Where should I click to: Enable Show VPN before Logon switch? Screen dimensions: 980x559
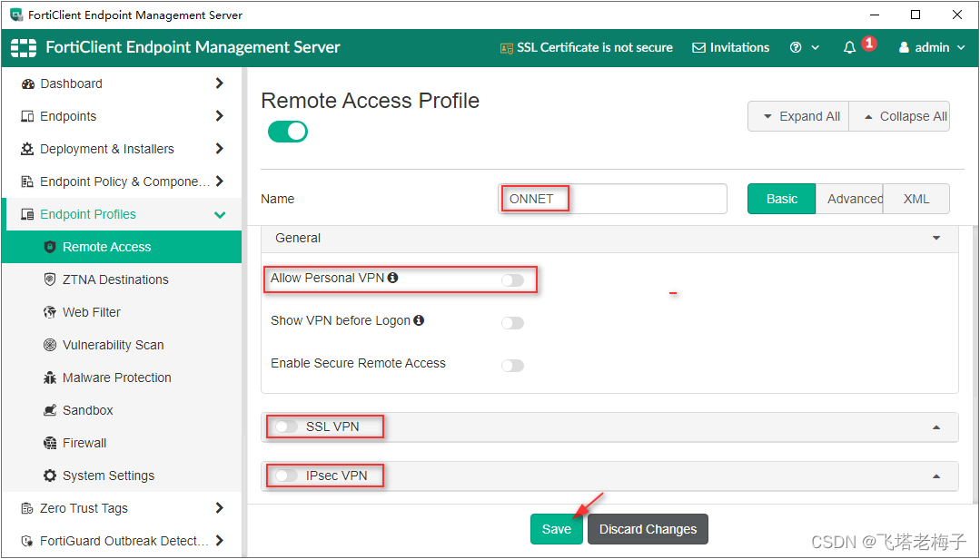pyautogui.click(x=512, y=323)
